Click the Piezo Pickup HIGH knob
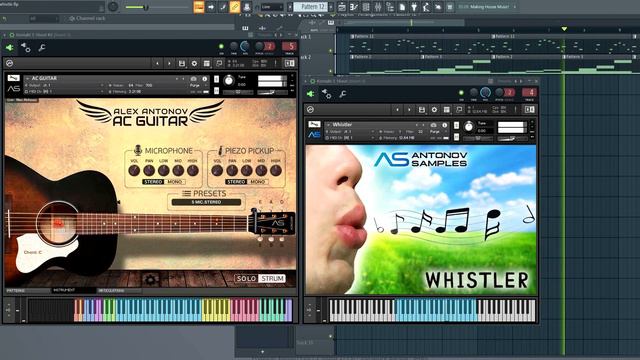 coord(276,170)
